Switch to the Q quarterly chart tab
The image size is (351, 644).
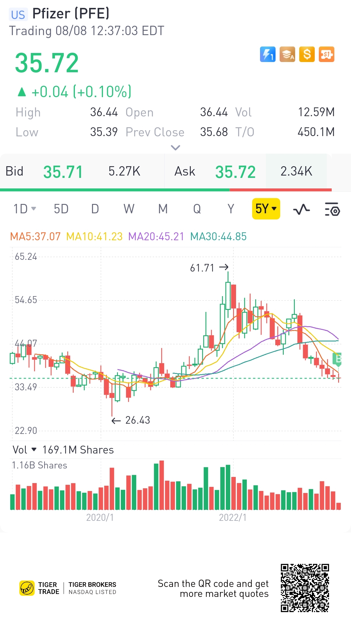coord(197,209)
